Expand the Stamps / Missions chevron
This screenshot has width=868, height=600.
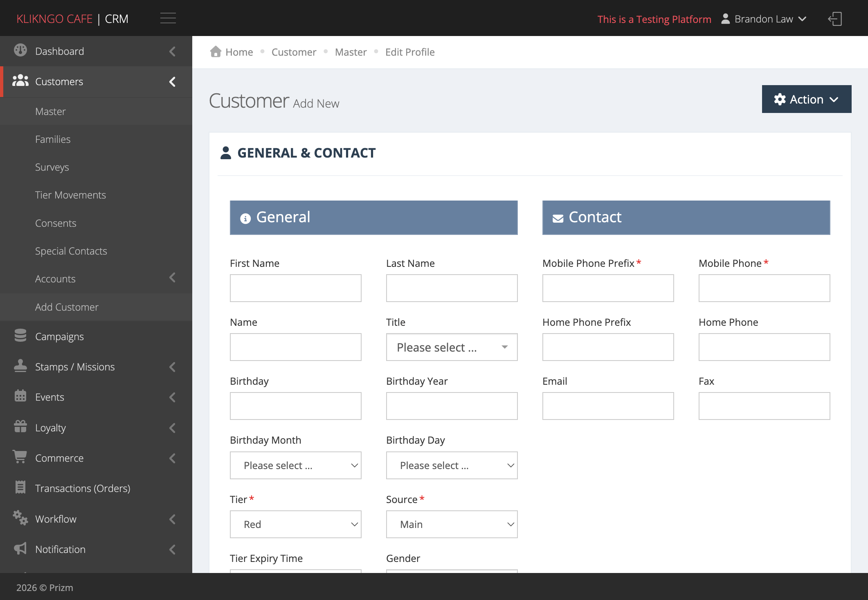[173, 367]
